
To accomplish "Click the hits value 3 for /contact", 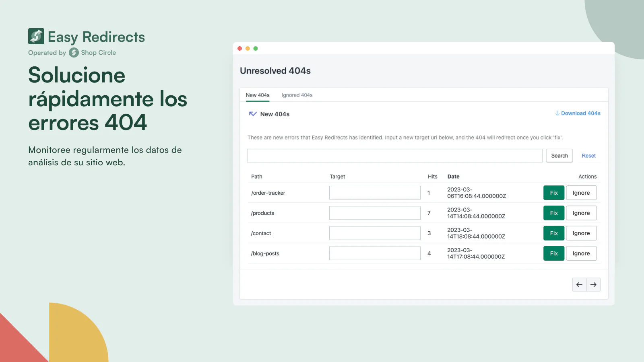I will click(429, 233).
